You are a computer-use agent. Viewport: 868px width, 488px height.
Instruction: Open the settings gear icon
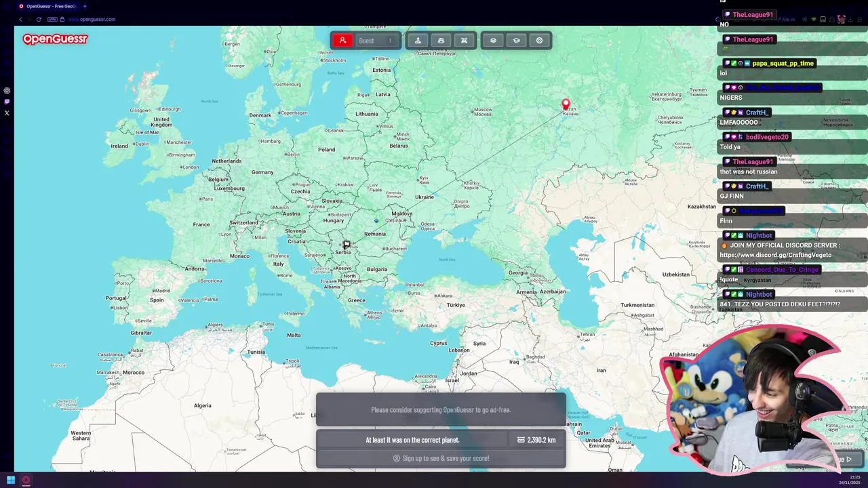coord(539,41)
